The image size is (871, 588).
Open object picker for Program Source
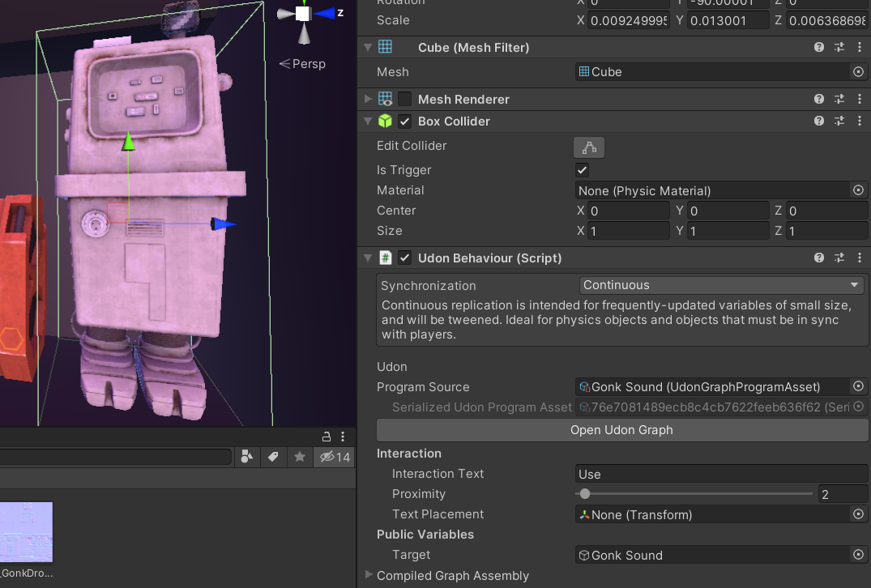point(858,386)
